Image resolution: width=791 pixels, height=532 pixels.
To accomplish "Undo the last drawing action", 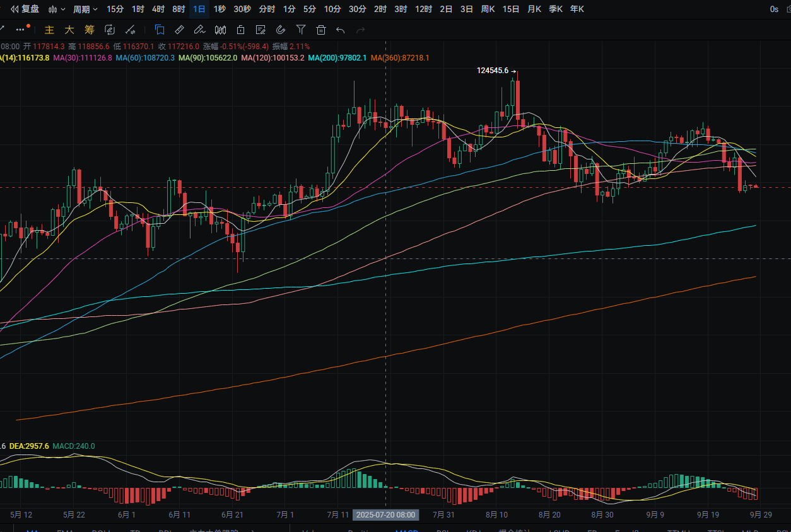I will coord(341,30).
